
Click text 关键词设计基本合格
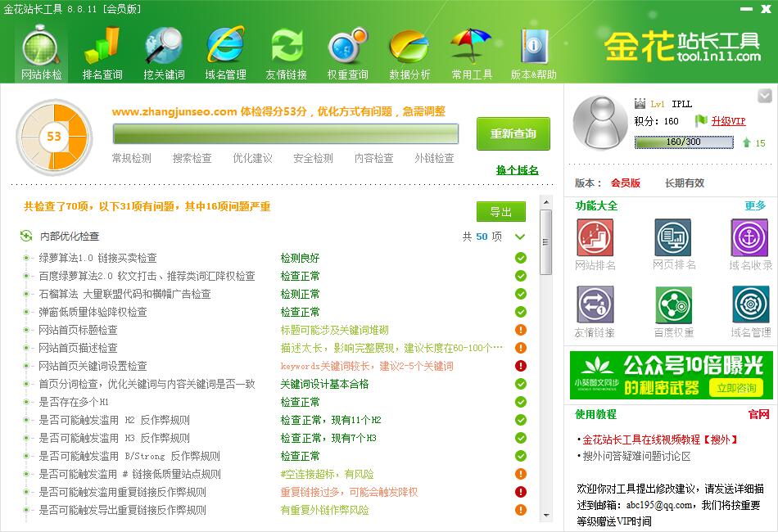coord(324,384)
